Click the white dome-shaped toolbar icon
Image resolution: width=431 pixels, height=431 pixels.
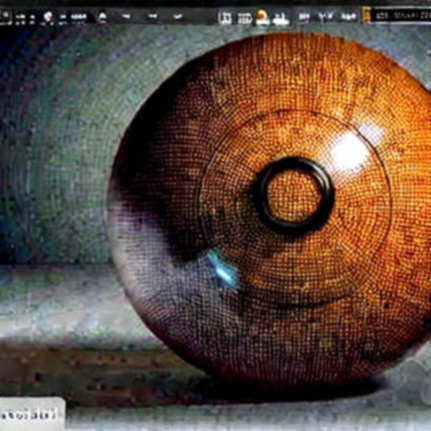tap(102, 17)
